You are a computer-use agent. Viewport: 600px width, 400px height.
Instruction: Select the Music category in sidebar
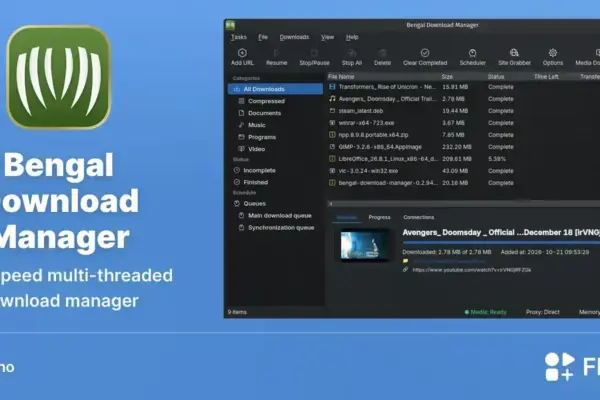click(x=256, y=125)
